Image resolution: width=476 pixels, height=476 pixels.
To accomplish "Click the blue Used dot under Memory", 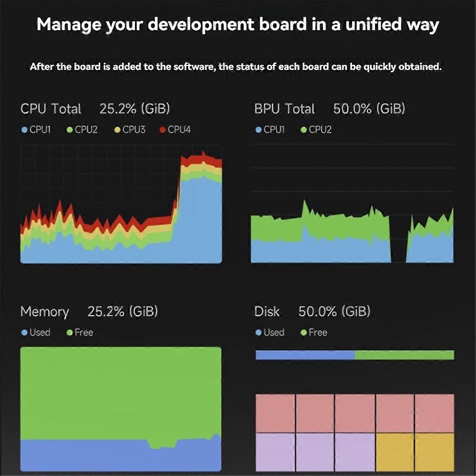I will click(x=25, y=332).
